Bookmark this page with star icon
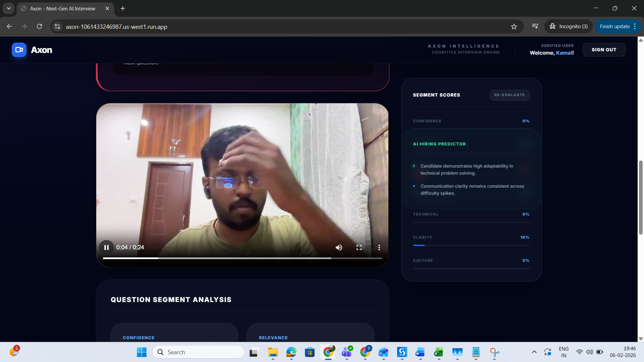 514,26
